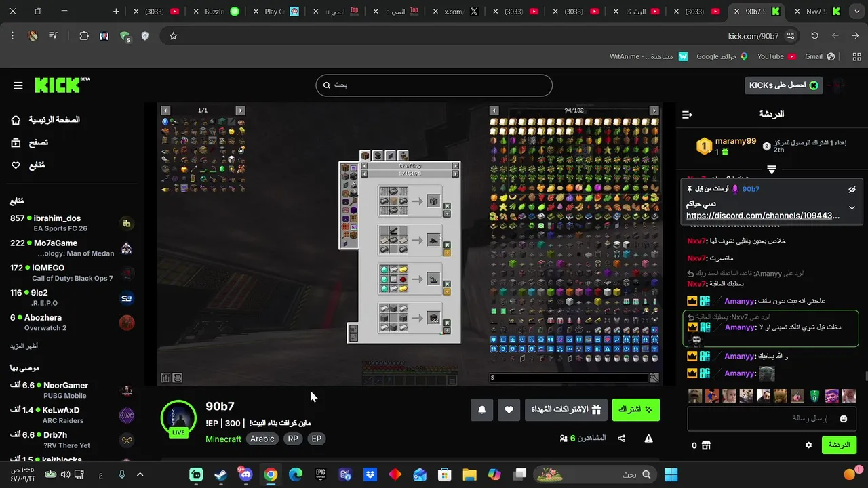Screen dimensions: 868x488
Task: Open the WitAnime bookmark
Action: (x=648, y=57)
